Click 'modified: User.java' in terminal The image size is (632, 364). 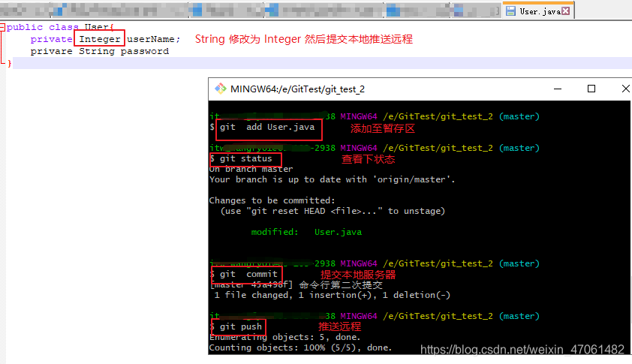pyautogui.click(x=306, y=232)
